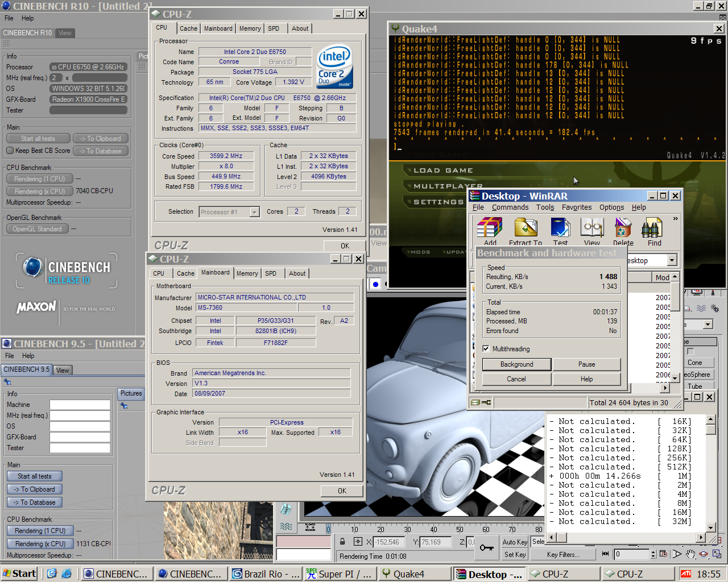Open About tab in lower CPU-Z window
The height and width of the screenshot is (582, 728).
tap(297, 273)
